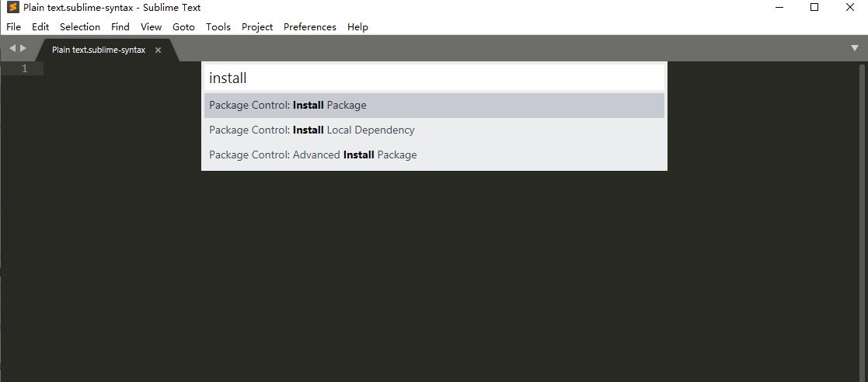Open the File menu
This screenshot has width=868, height=382.
[x=13, y=26]
